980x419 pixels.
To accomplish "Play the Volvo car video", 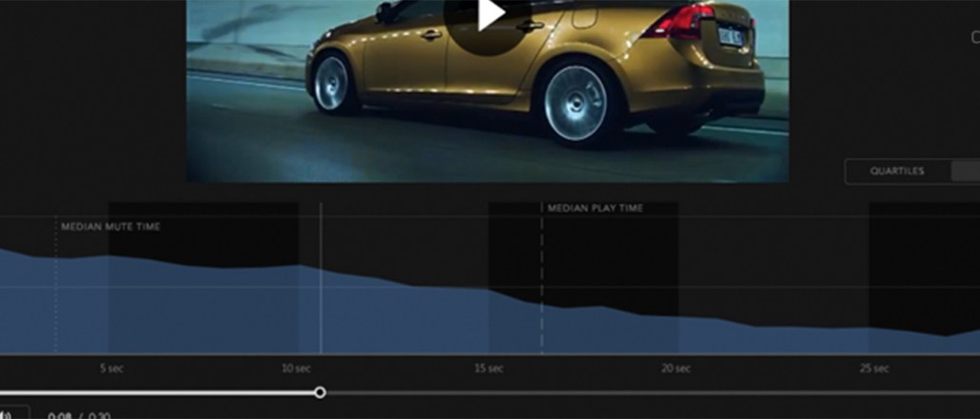I will tap(490, 14).
